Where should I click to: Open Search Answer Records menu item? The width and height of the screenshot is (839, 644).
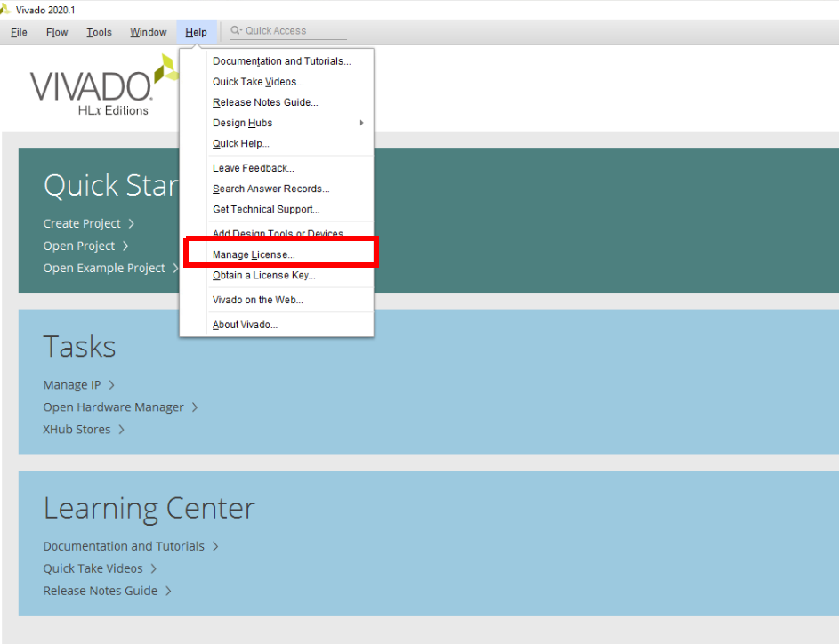pyautogui.click(x=270, y=189)
